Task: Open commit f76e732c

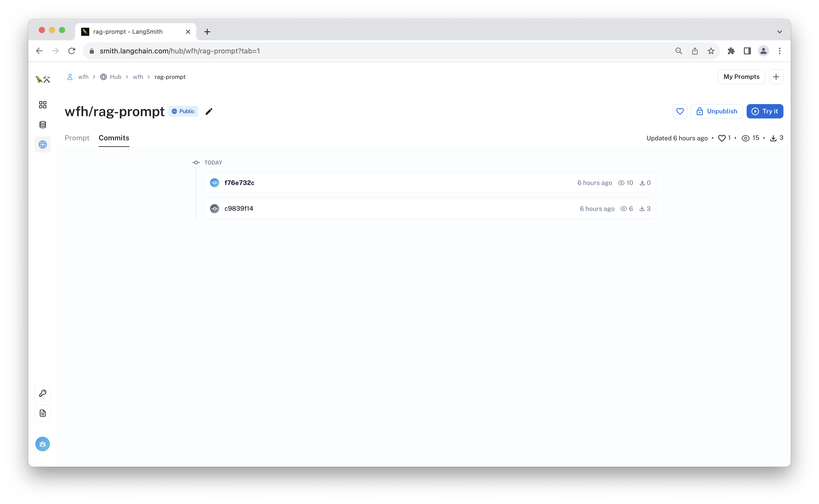Action: click(430, 183)
